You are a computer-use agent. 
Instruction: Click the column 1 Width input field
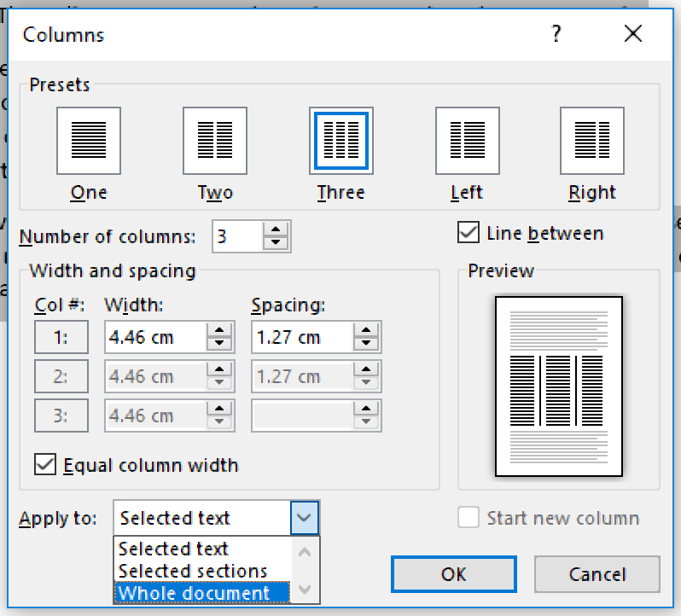(154, 337)
